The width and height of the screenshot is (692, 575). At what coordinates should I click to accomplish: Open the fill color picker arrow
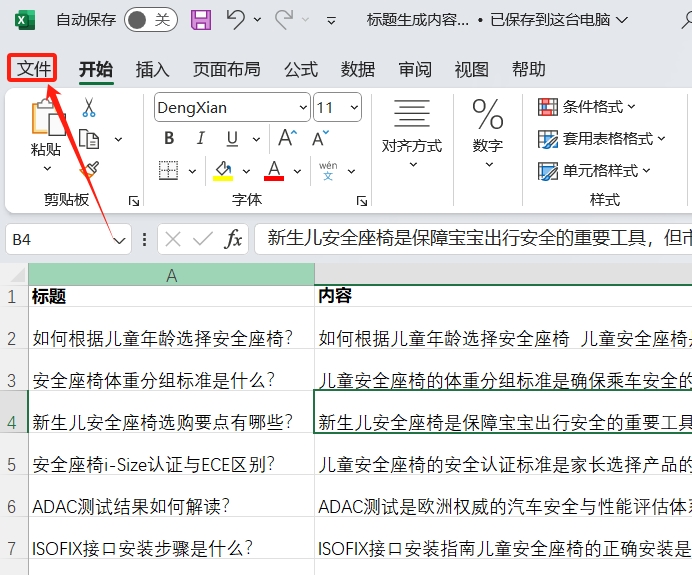pos(246,171)
